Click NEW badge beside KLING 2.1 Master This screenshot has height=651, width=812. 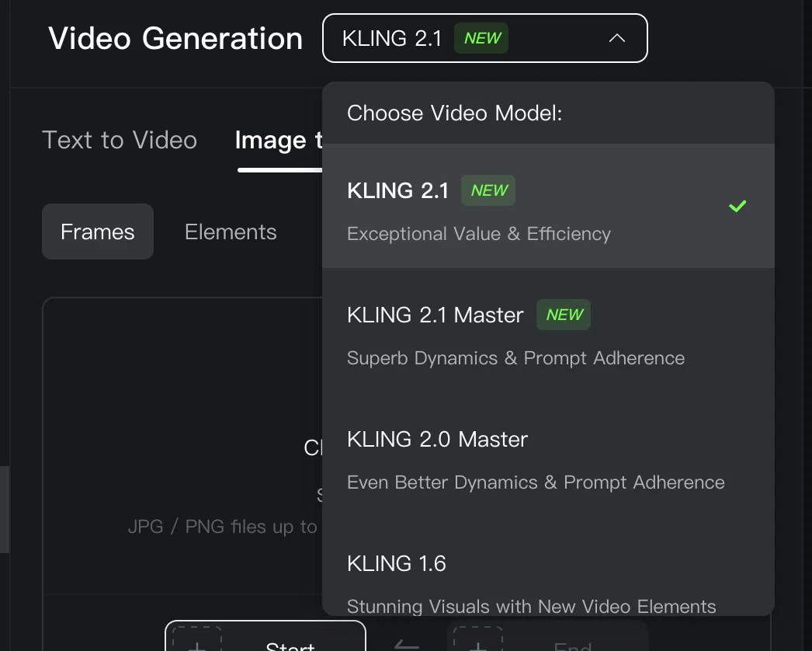[564, 315]
